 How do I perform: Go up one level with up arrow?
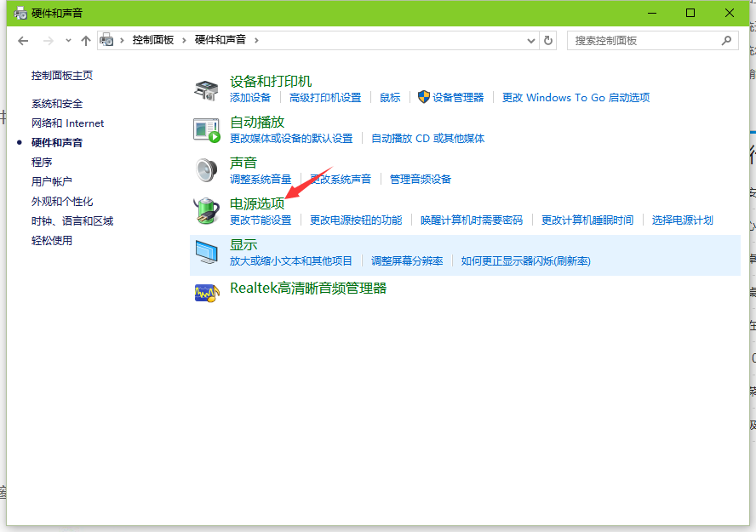coord(85,40)
